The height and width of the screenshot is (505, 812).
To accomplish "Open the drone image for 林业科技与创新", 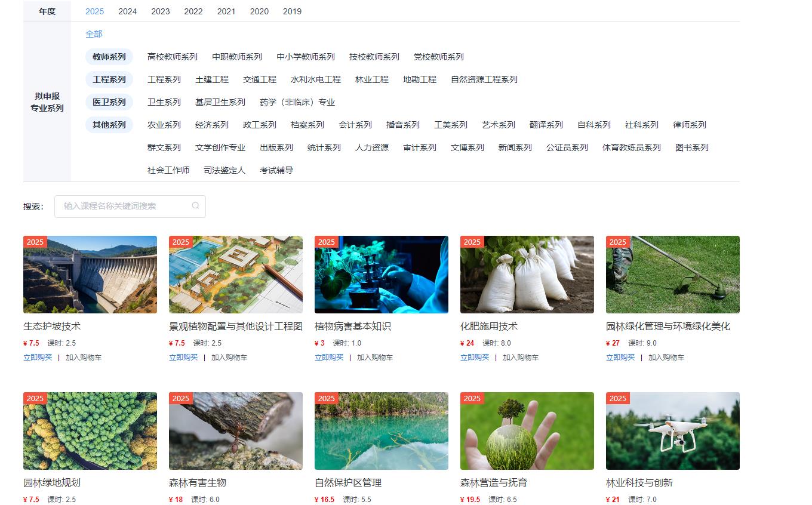I will pyautogui.click(x=672, y=431).
